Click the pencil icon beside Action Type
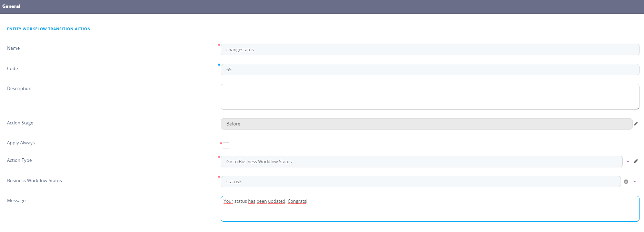 pyautogui.click(x=636, y=161)
